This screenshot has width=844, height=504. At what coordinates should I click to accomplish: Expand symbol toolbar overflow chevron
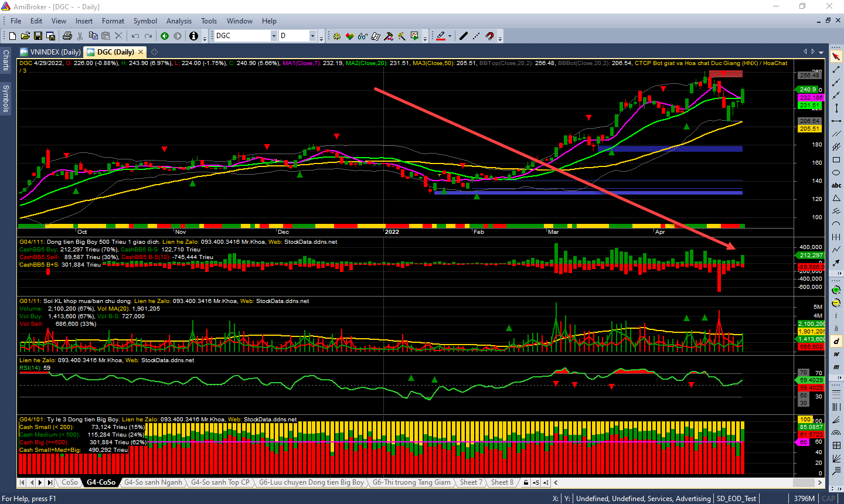[322, 38]
